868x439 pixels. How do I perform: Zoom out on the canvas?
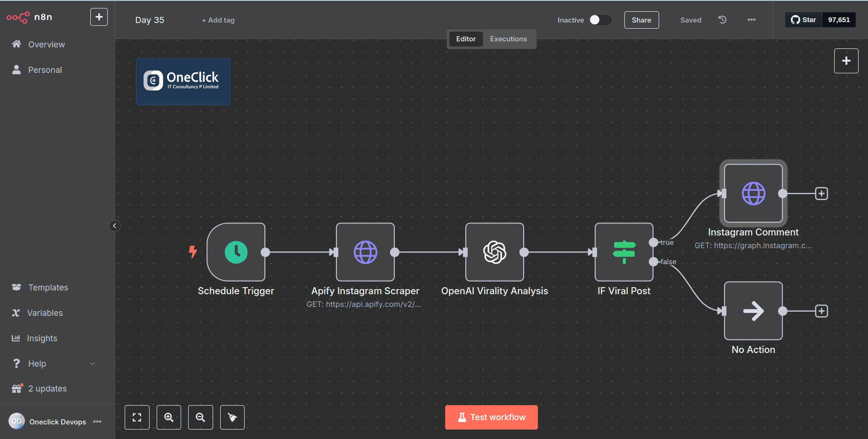click(200, 417)
